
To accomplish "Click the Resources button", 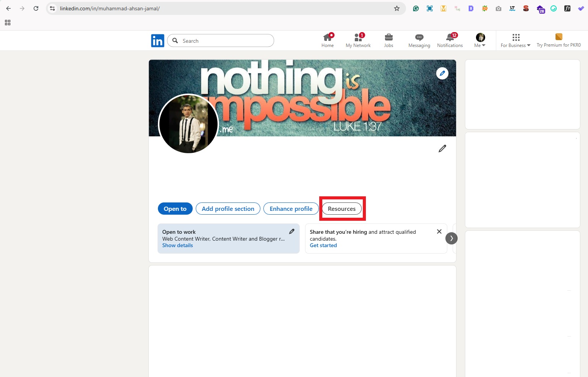I will click(x=341, y=209).
